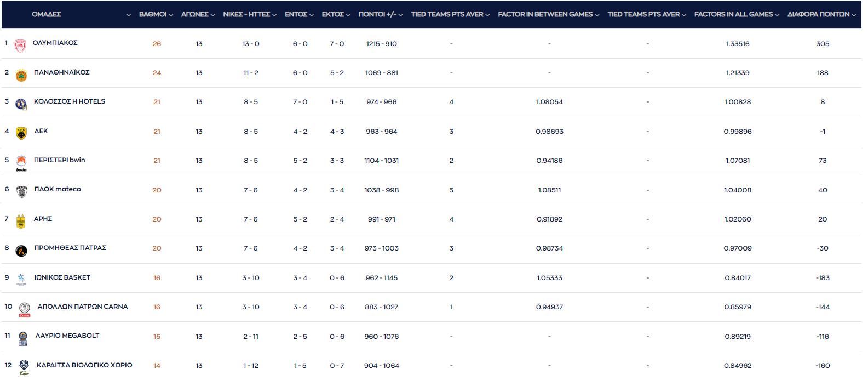The height and width of the screenshot is (380, 868).
Task: Open the ΔΙΑΦΟΡΑ ΠΟΝΤΩΝ column dropdown
Action: [854, 15]
